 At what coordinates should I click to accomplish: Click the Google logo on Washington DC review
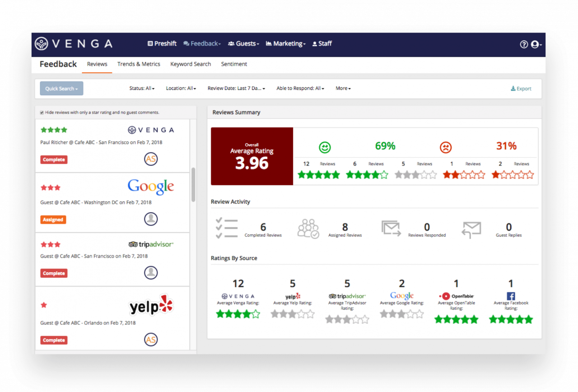pyautogui.click(x=151, y=186)
